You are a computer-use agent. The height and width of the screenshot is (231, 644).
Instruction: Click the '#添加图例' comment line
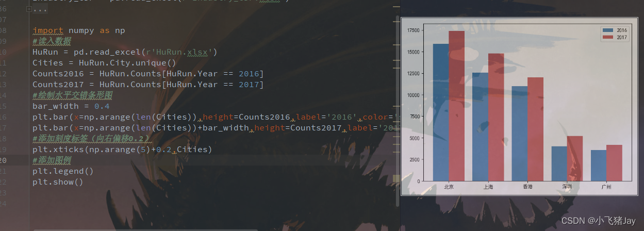[x=52, y=160]
